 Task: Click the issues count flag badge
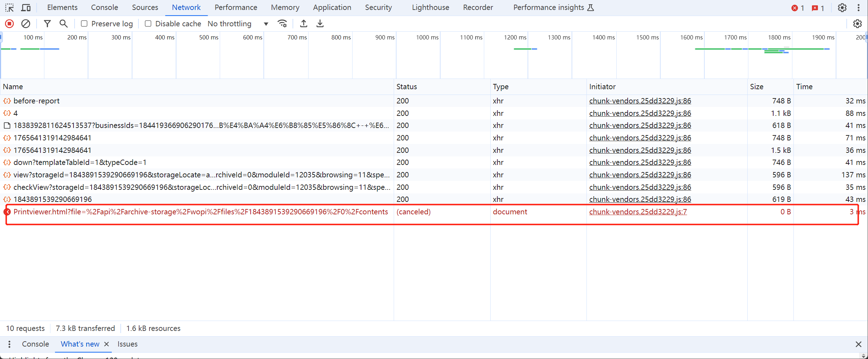coord(818,8)
